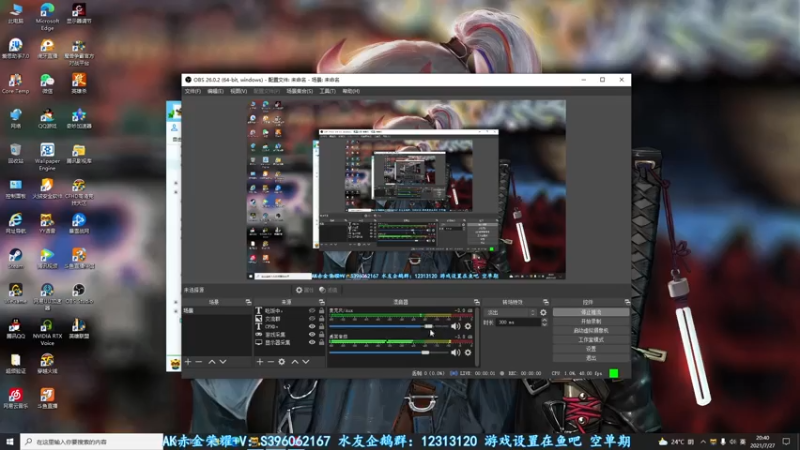
Task: Select 场景 row in Scenes list
Action: point(217,311)
